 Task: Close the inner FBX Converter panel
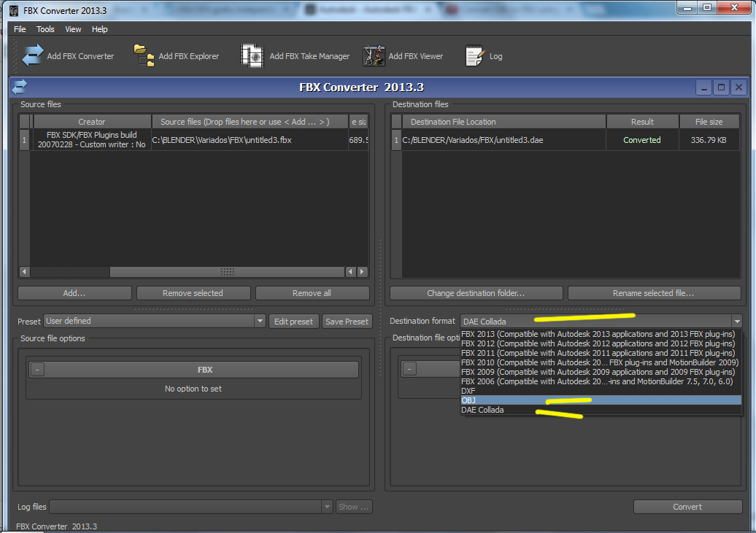tap(738, 87)
